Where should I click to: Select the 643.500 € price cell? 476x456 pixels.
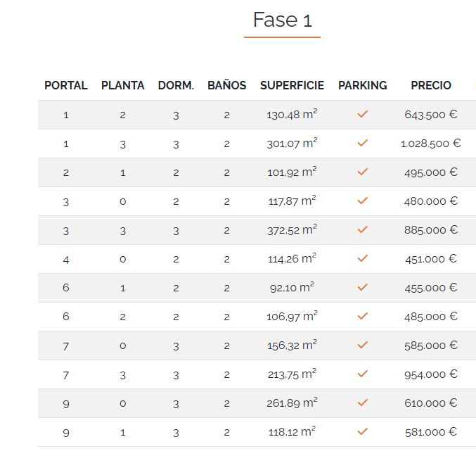431,115
